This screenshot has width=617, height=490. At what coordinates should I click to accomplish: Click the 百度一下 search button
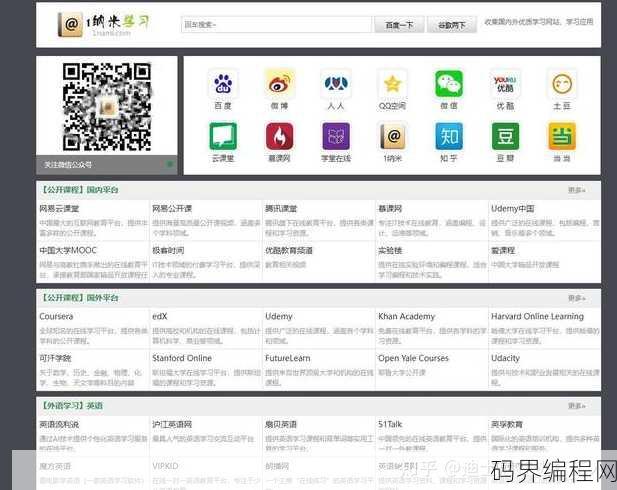399,25
